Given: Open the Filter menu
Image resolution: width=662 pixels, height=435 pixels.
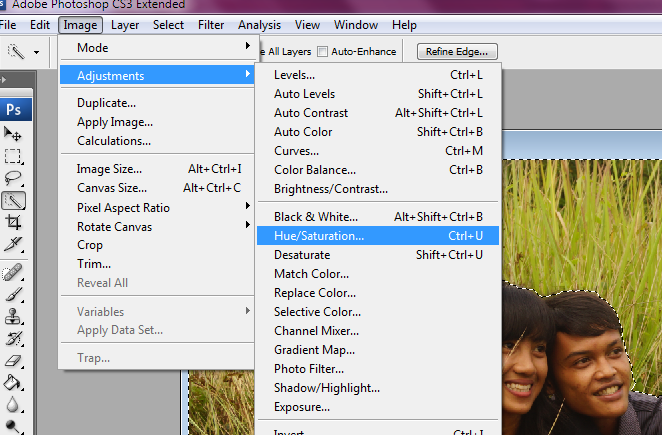Looking at the screenshot, I should coord(211,25).
